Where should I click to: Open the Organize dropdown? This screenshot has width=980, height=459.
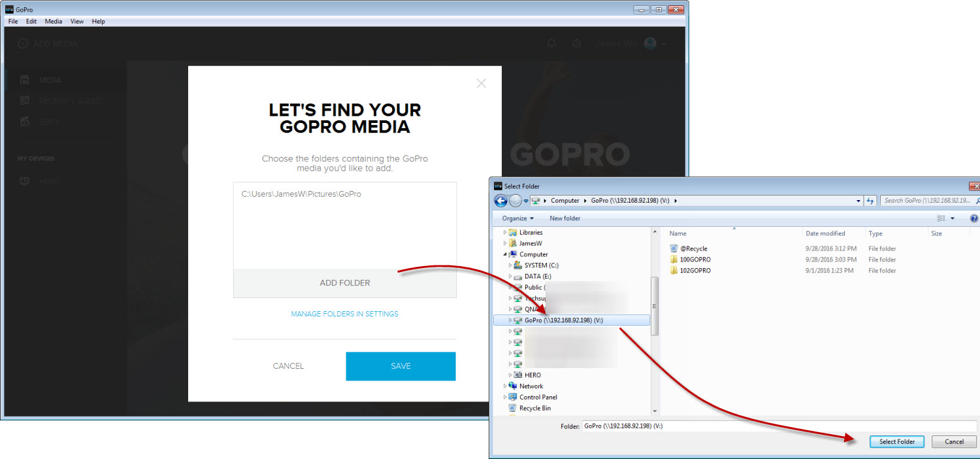(517, 218)
